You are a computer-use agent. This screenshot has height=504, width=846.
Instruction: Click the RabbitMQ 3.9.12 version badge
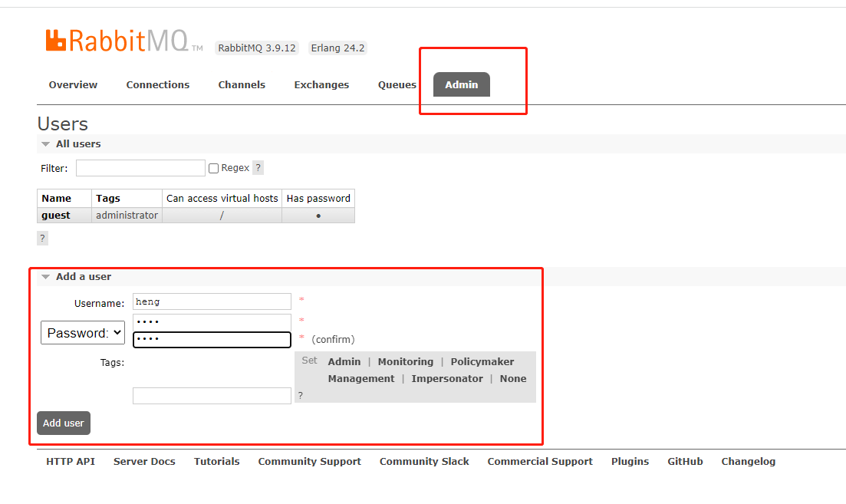(x=257, y=48)
